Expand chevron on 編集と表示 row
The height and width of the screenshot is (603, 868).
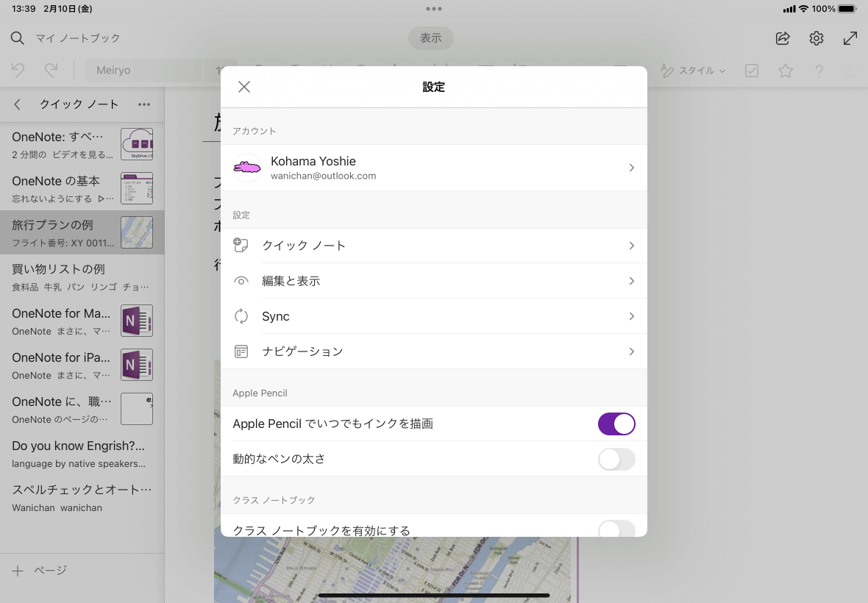(632, 281)
